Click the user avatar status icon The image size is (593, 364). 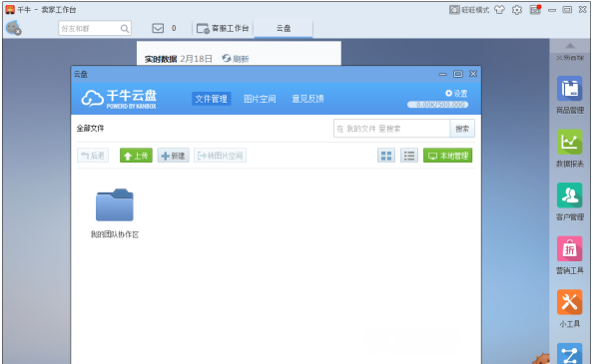(x=14, y=28)
